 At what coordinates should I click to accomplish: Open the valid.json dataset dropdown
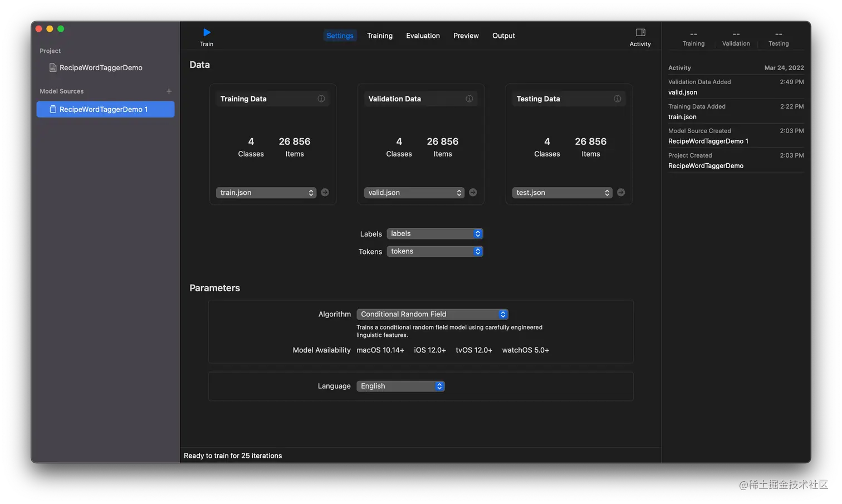(x=414, y=193)
